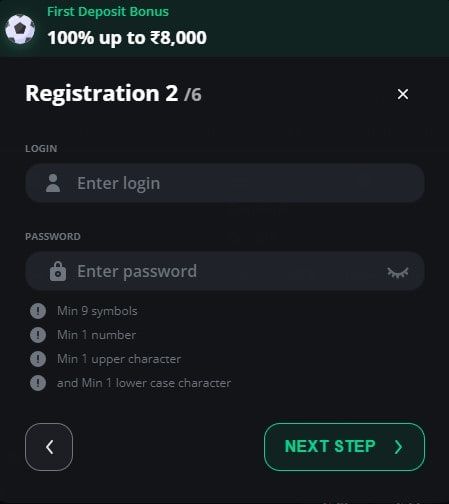Click the user silhouette icon in login field

pyautogui.click(x=53, y=183)
